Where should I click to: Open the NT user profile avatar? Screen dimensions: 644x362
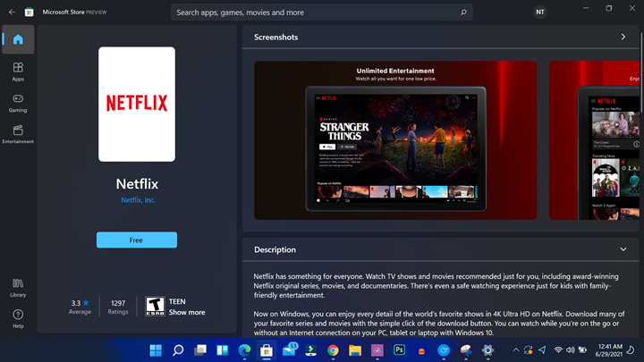(540, 13)
